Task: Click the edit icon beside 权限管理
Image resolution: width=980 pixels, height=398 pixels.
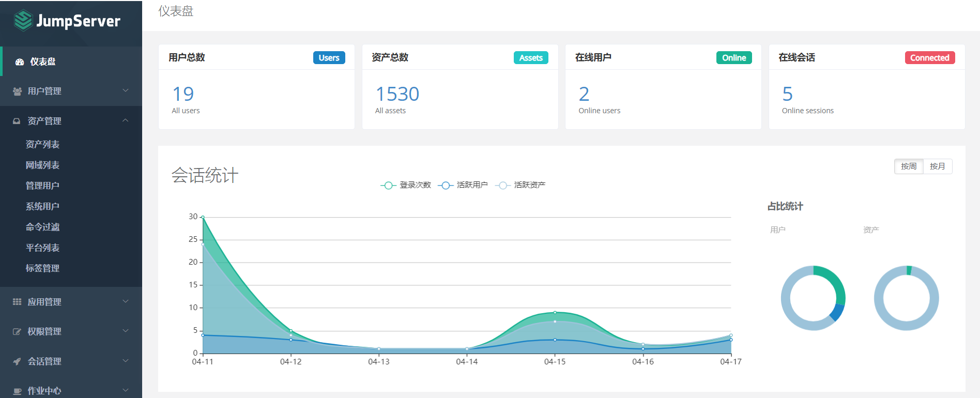Action: point(17,331)
